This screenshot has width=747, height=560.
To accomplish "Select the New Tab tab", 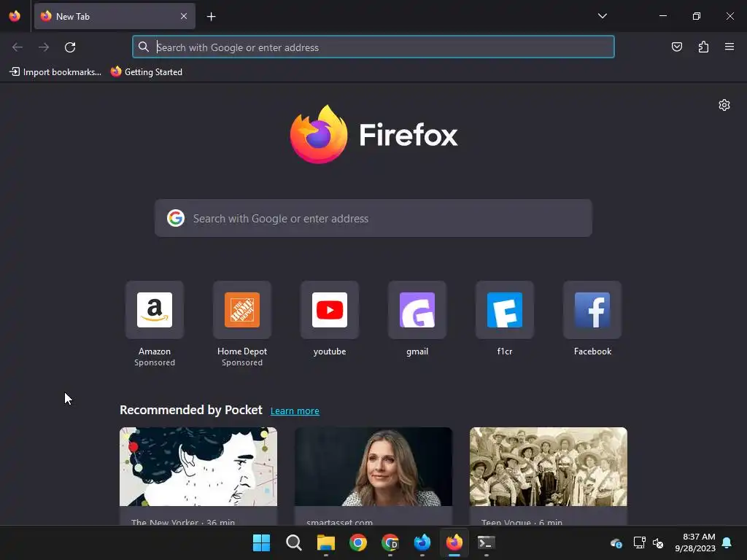I will 115,16.
